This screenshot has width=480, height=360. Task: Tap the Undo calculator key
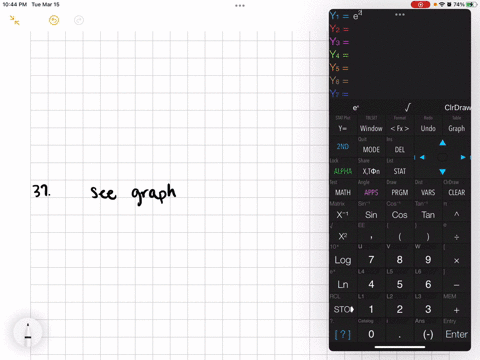(x=428, y=128)
